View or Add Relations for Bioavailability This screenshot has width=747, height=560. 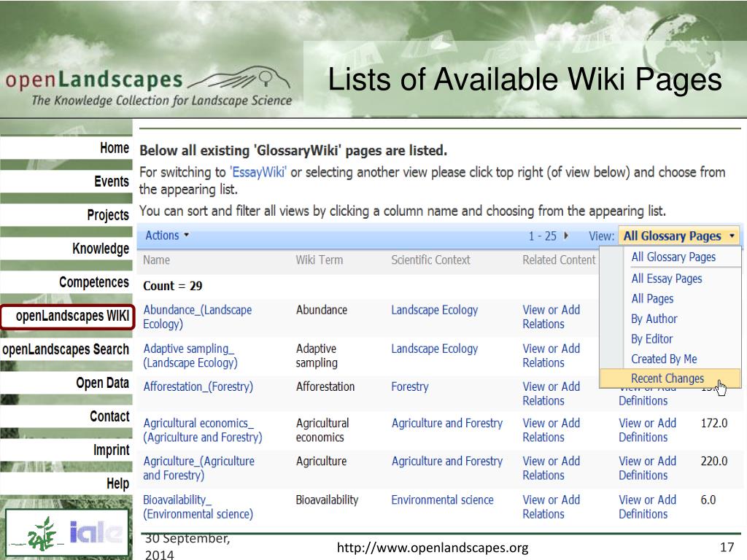click(x=551, y=507)
